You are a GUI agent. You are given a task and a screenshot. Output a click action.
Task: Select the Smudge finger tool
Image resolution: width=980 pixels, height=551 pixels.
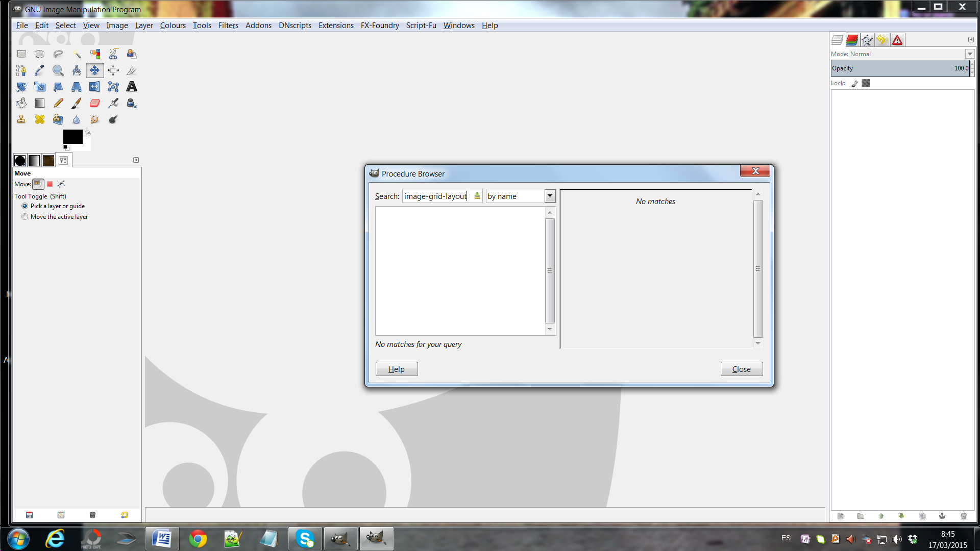coord(95,119)
